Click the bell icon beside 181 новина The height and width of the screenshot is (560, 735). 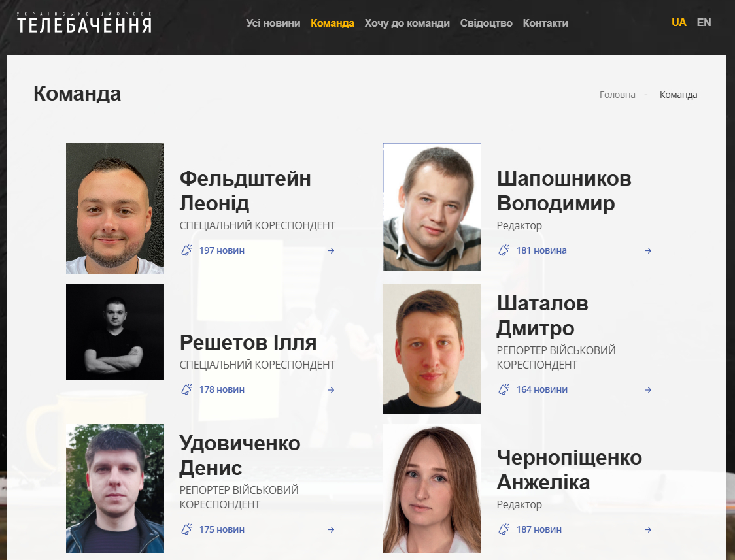click(504, 250)
